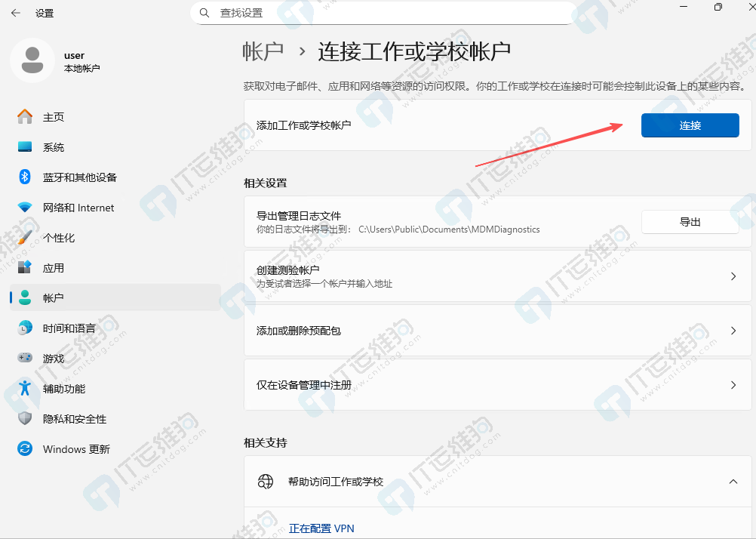Image resolution: width=756 pixels, height=539 pixels.
Task: Click the home icon next to 主页
Action: click(x=25, y=117)
